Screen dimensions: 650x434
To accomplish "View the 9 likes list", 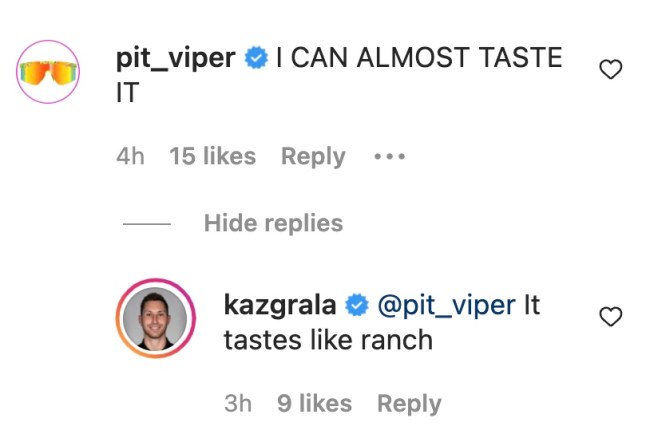I will tap(314, 404).
